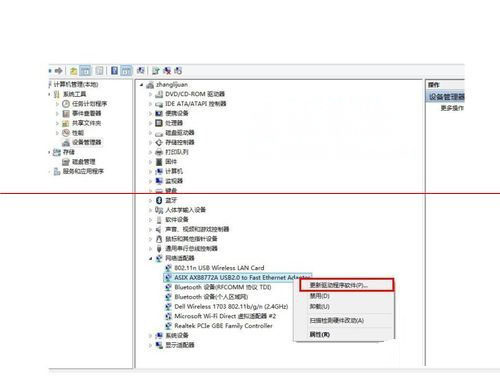Select Bluetooth 设备(个人区域网)
500x386 pixels.
[211, 297]
